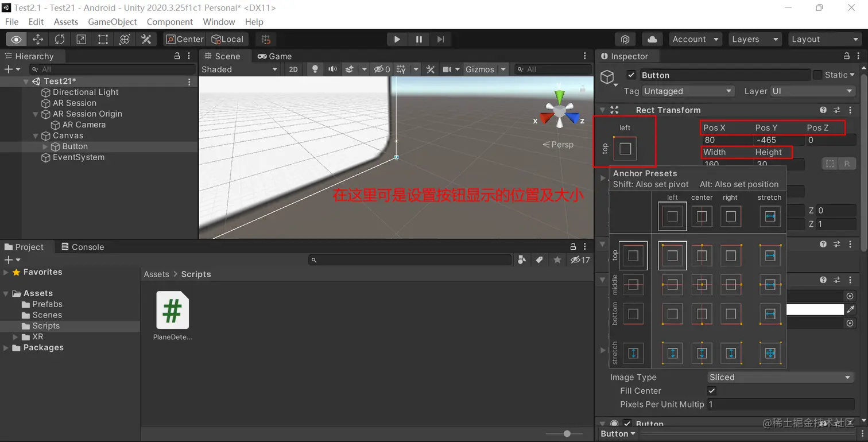Open the GameObject menu
868x442 pixels.
[113, 22]
